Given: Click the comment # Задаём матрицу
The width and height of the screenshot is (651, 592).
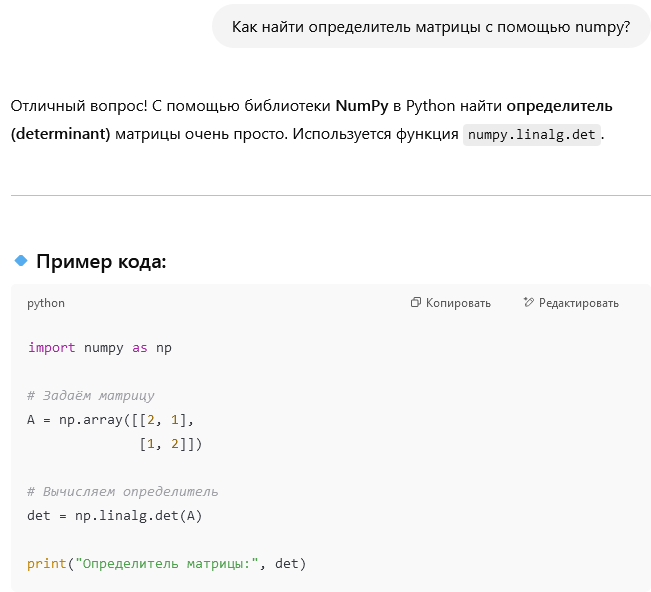Looking at the screenshot, I should tap(91, 395).
